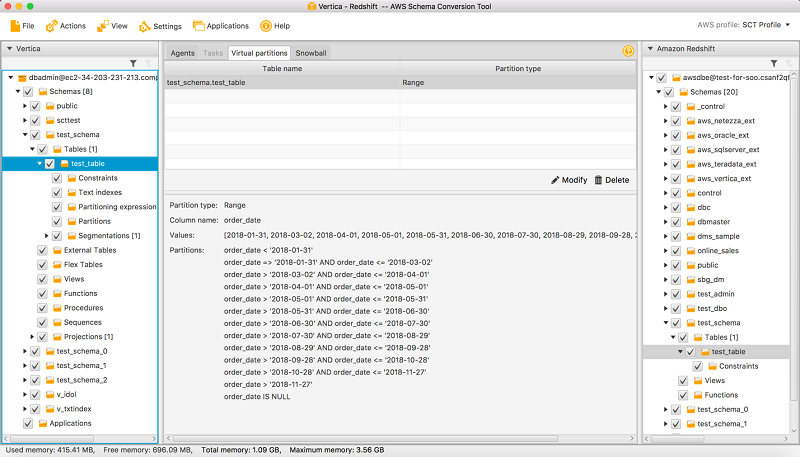This screenshot has width=800, height=457.
Task: Click the online_sales schema folder icon
Action: tap(691, 250)
